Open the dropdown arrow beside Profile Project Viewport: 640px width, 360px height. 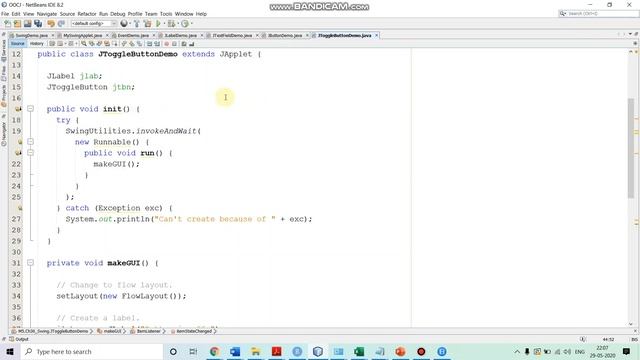[191, 24]
